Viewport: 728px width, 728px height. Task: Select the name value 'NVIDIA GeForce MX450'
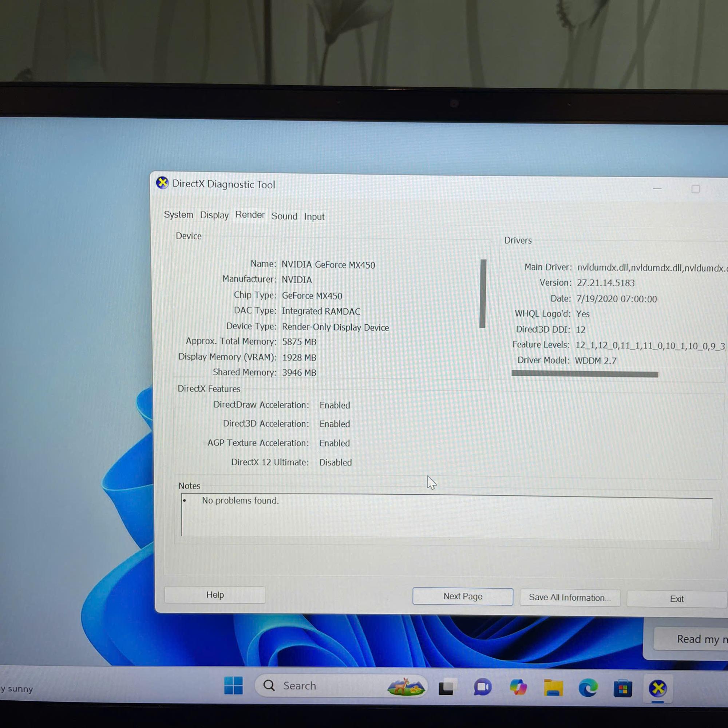tap(328, 265)
